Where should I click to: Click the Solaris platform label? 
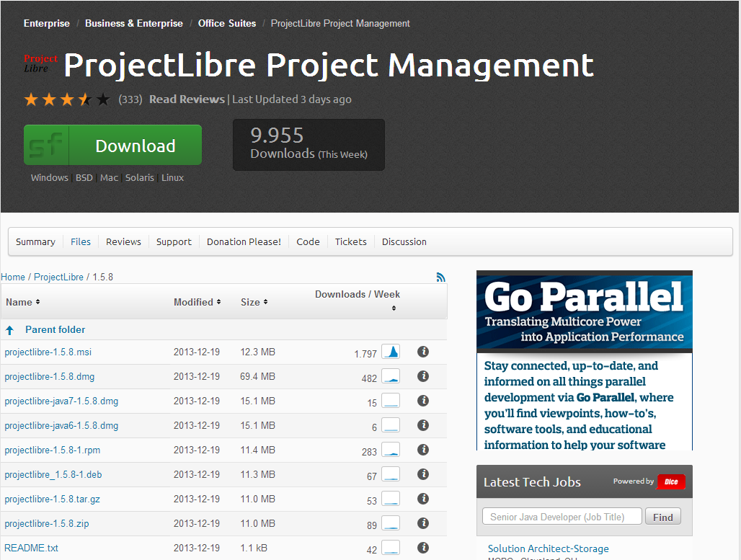coord(139,178)
